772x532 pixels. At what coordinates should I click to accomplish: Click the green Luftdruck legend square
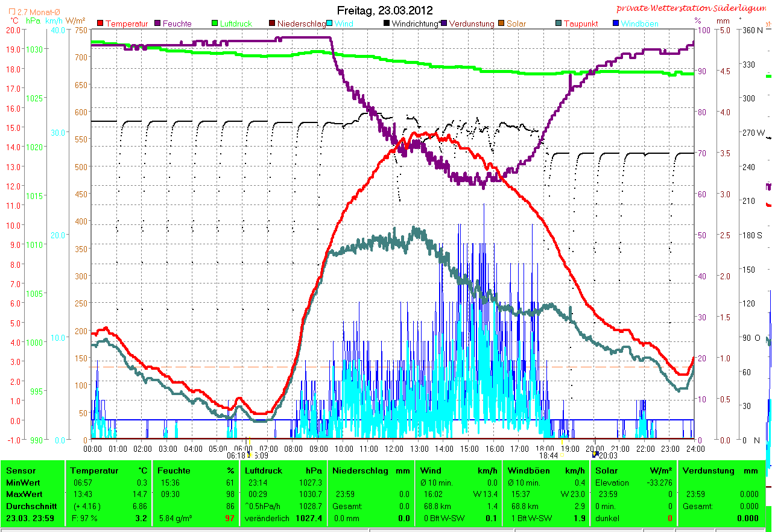coord(215,24)
